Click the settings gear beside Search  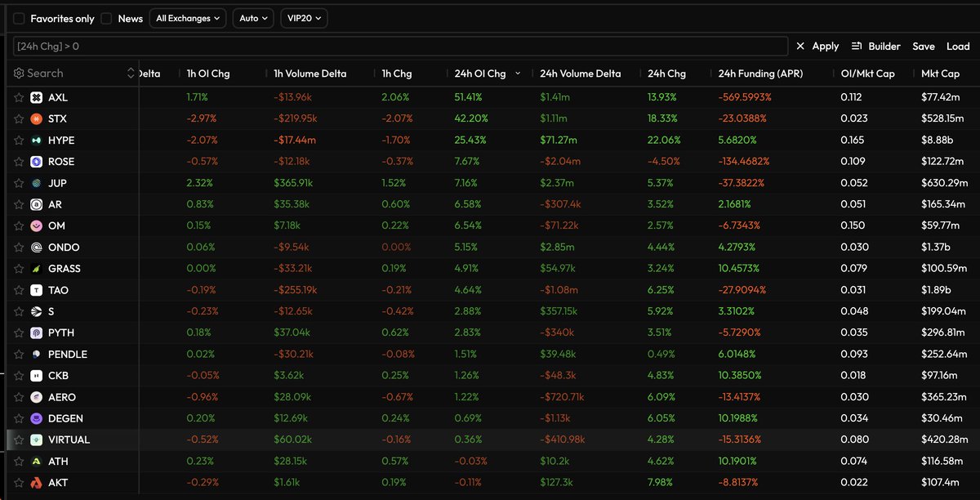[x=19, y=74]
